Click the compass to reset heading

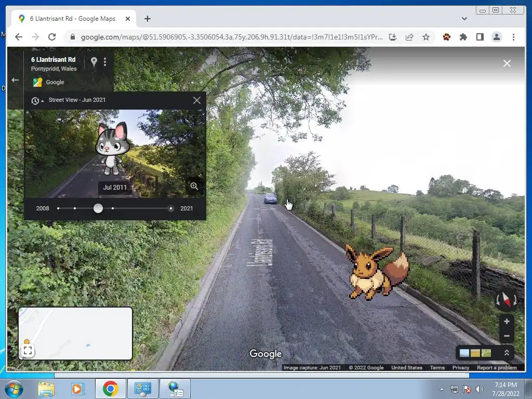click(506, 300)
